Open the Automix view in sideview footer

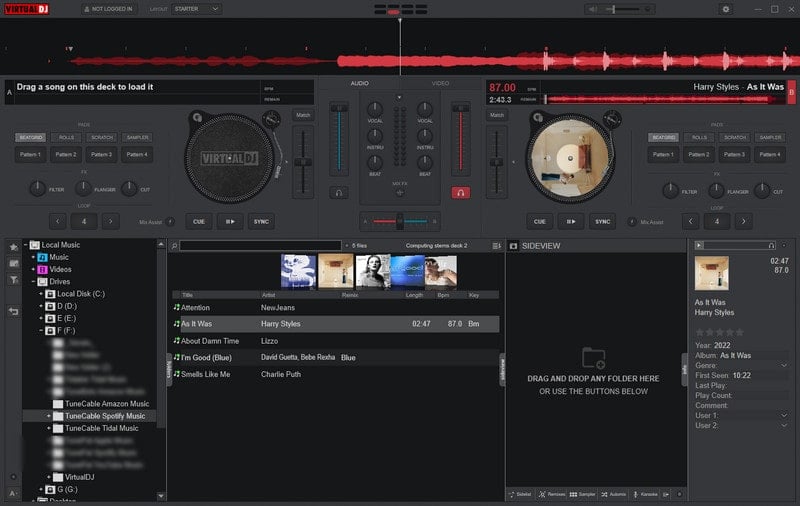click(614, 494)
